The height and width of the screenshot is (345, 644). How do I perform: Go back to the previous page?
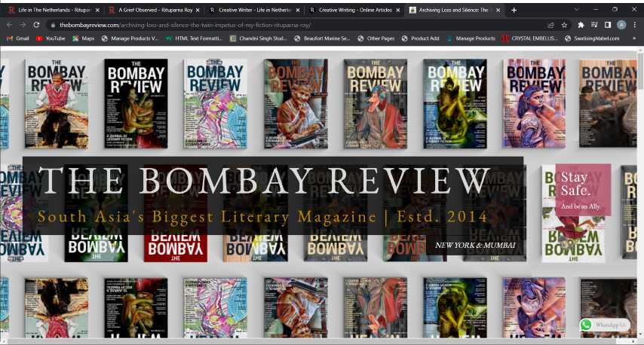pos(10,25)
